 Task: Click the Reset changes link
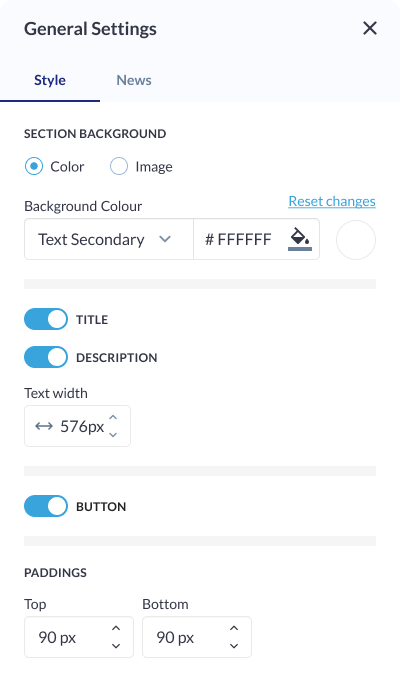tap(332, 201)
